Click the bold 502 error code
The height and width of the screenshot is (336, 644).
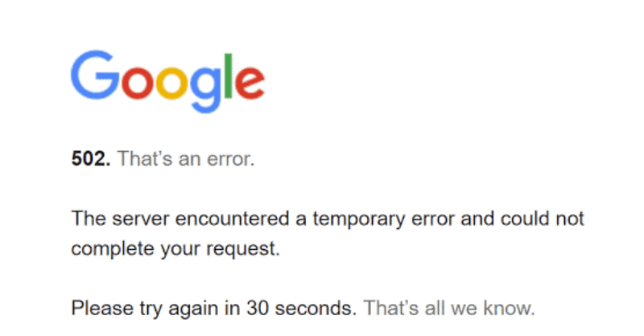point(90,159)
